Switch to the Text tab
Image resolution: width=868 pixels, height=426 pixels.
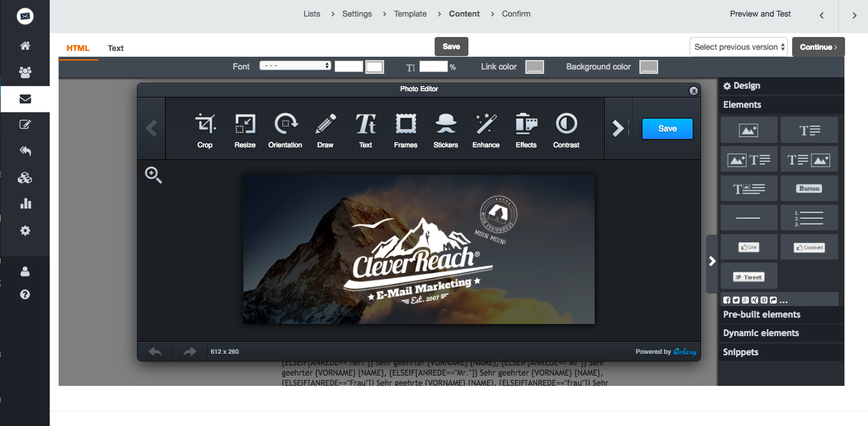click(115, 48)
